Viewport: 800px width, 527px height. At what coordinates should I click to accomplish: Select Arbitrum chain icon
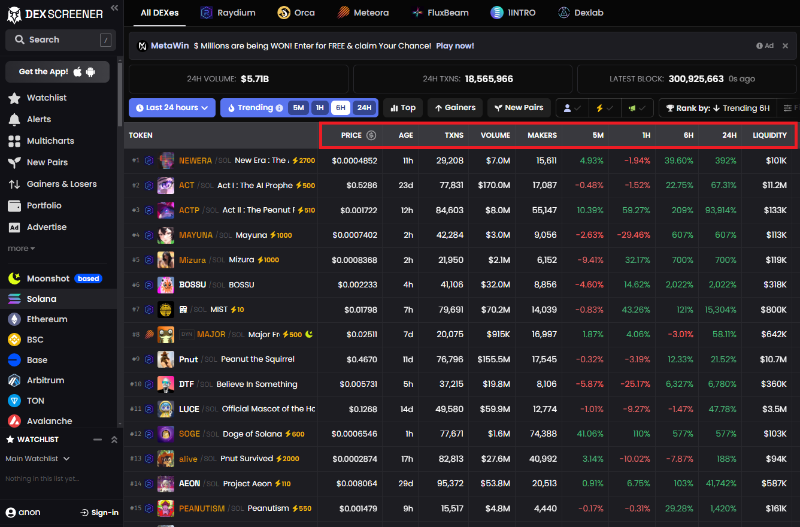click(x=14, y=381)
